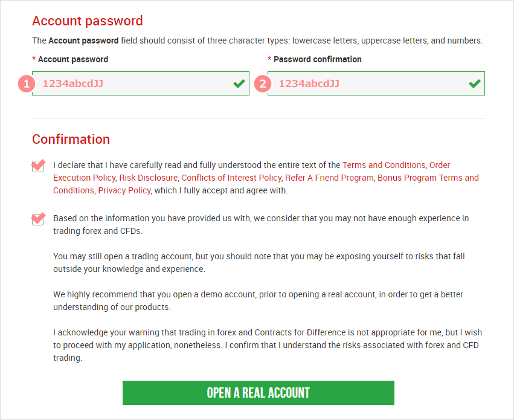Click the Password confirmation field label
Image resolution: width=514 pixels, height=420 pixels.
click(x=317, y=59)
